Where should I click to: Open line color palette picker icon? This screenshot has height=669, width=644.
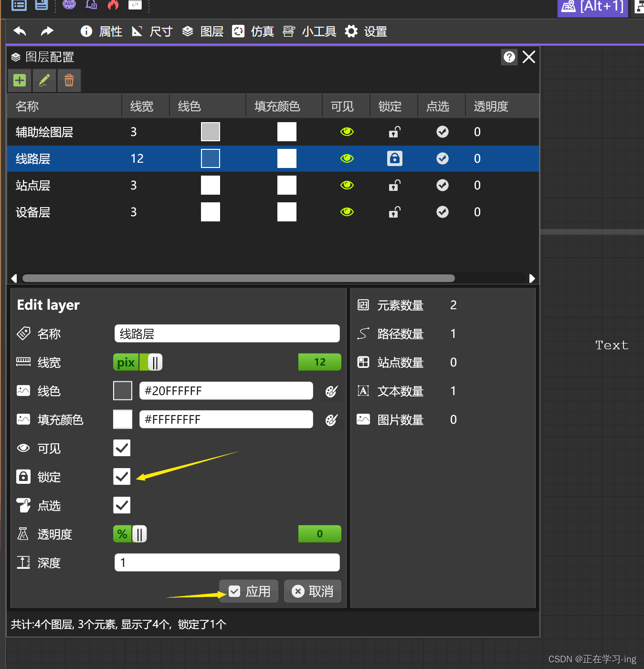coord(331,391)
